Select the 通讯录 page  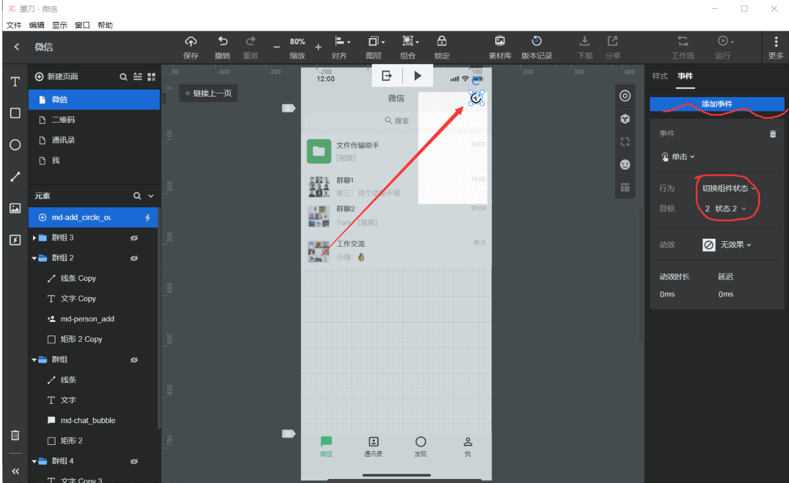pos(94,140)
